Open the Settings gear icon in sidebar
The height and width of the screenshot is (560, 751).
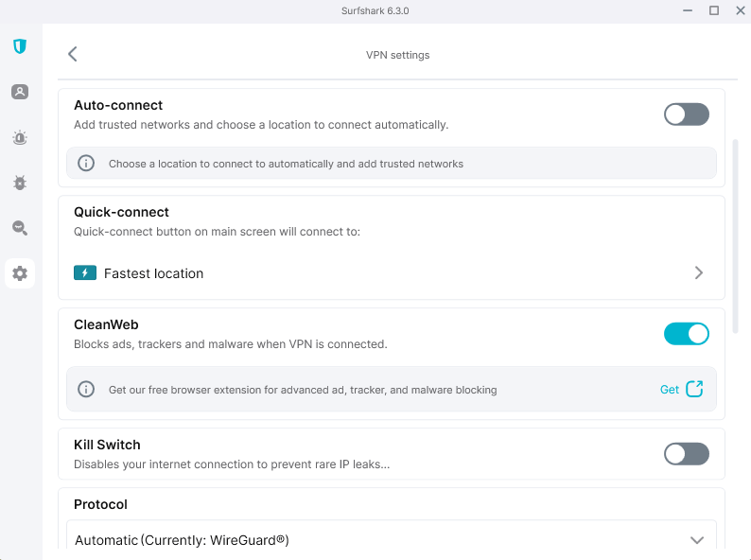point(20,273)
